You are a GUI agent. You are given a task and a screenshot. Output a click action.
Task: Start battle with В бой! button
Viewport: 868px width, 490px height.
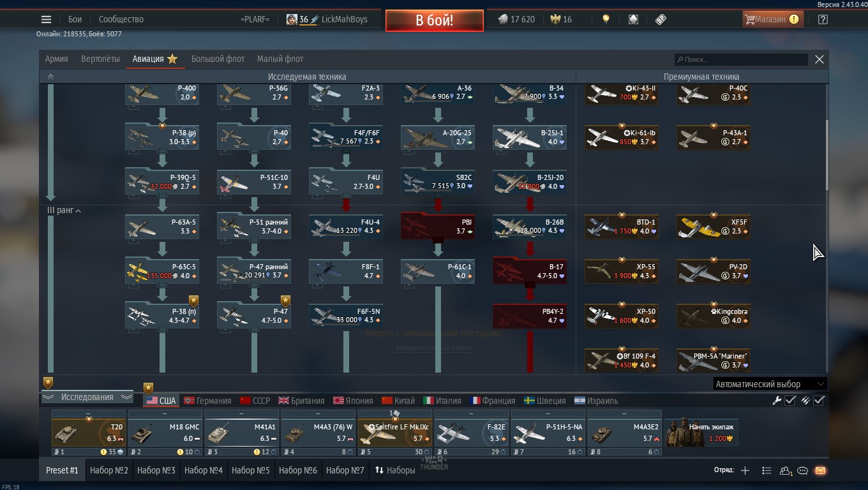click(x=434, y=20)
